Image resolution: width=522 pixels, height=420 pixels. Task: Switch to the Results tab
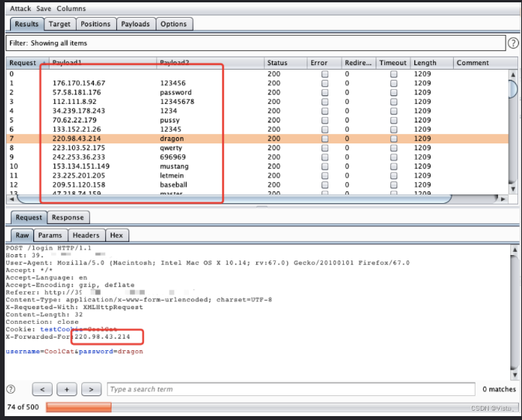26,24
